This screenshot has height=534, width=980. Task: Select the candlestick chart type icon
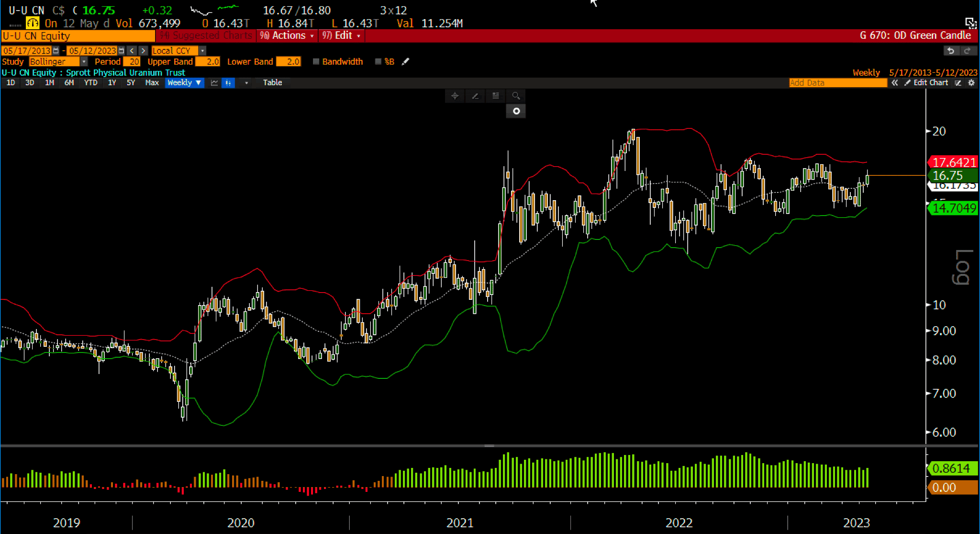tap(228, 83)
